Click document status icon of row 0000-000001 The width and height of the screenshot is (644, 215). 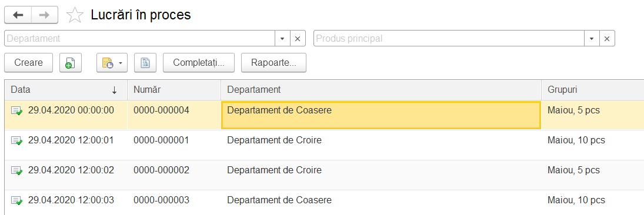tap(16, 141)
